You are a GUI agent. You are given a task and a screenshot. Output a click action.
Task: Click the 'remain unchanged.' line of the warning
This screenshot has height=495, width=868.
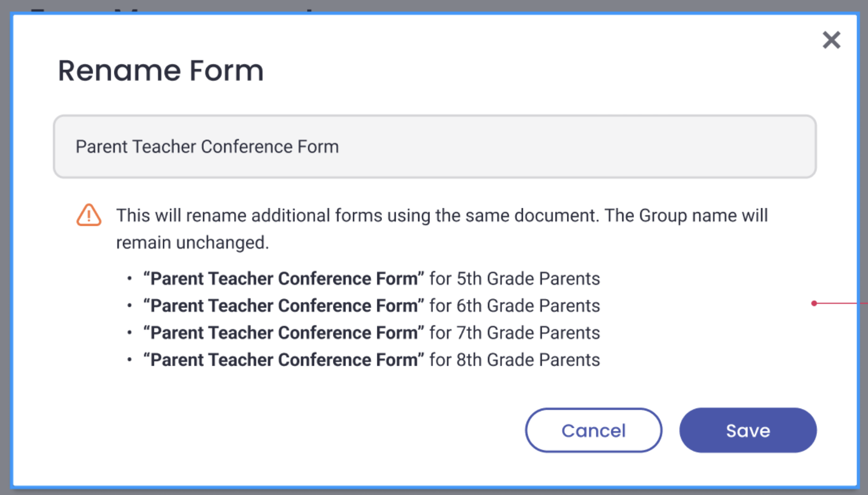click(x=192, y=243)
